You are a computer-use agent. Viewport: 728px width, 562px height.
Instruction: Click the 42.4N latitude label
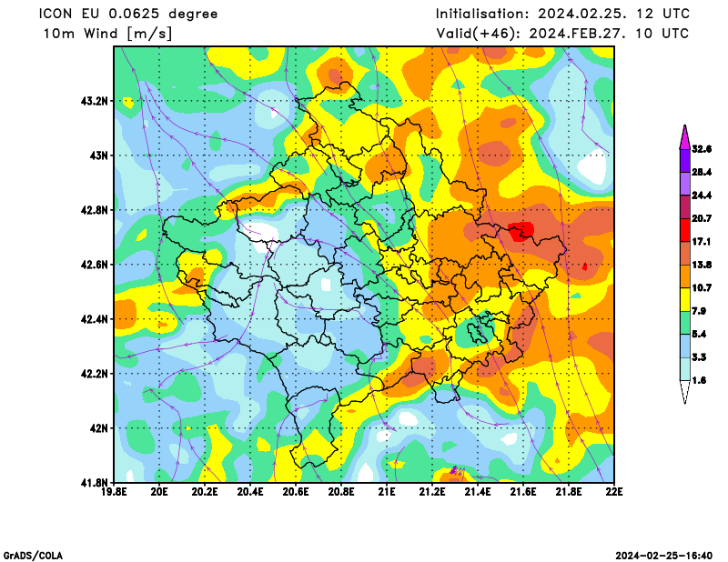(x=95, y=319)
